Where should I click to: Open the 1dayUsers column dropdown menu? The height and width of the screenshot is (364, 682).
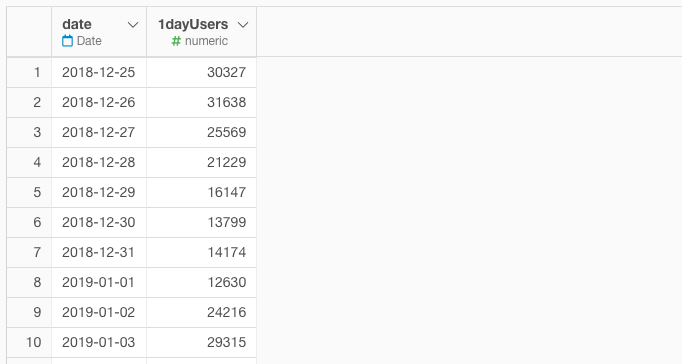243,25
